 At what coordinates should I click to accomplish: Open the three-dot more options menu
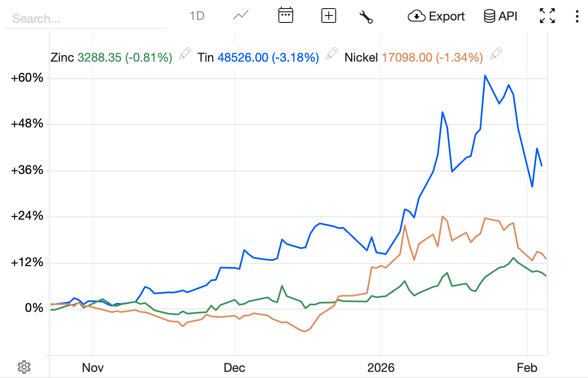577,16
